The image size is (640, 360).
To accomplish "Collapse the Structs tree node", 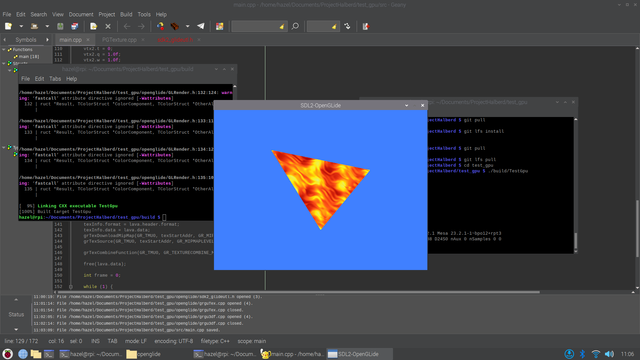I will pos(4,63).
